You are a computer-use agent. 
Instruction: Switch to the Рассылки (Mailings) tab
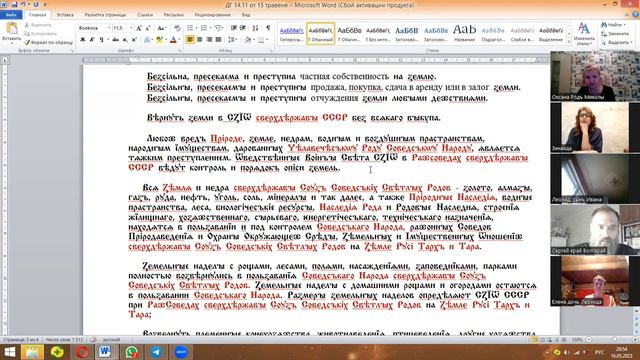click(173, 15)
